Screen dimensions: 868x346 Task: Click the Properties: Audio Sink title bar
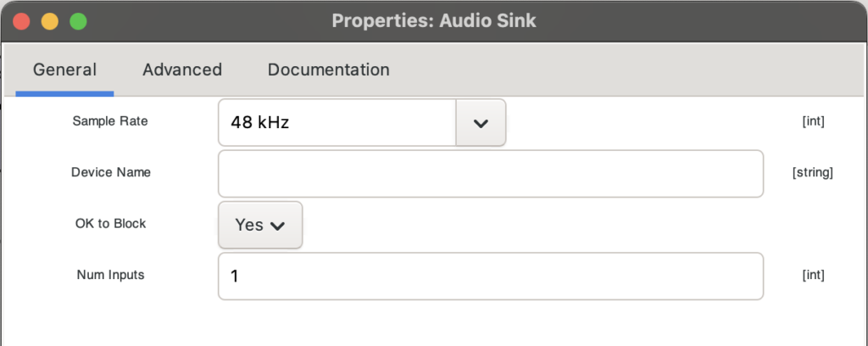pos(433,21)
